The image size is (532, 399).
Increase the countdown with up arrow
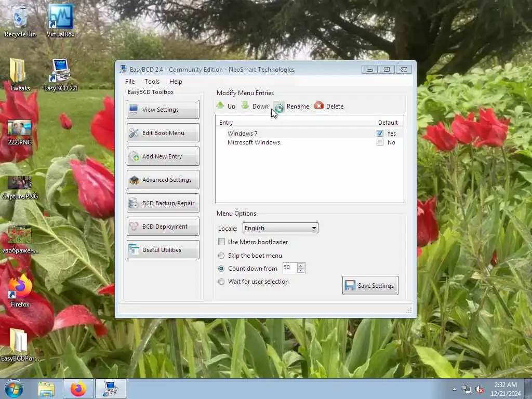pyautogui.click(x=301, y=265)
